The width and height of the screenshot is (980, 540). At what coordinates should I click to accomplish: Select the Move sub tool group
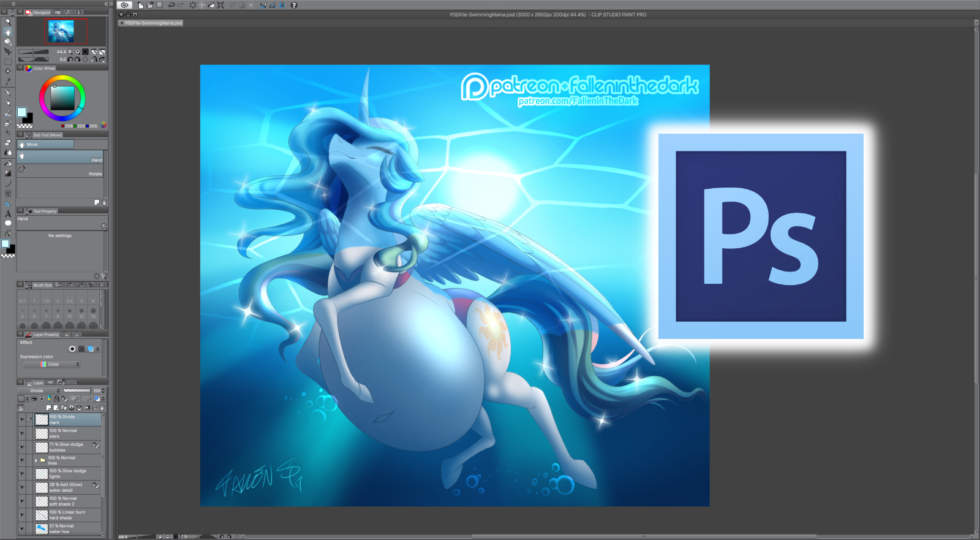46,145
